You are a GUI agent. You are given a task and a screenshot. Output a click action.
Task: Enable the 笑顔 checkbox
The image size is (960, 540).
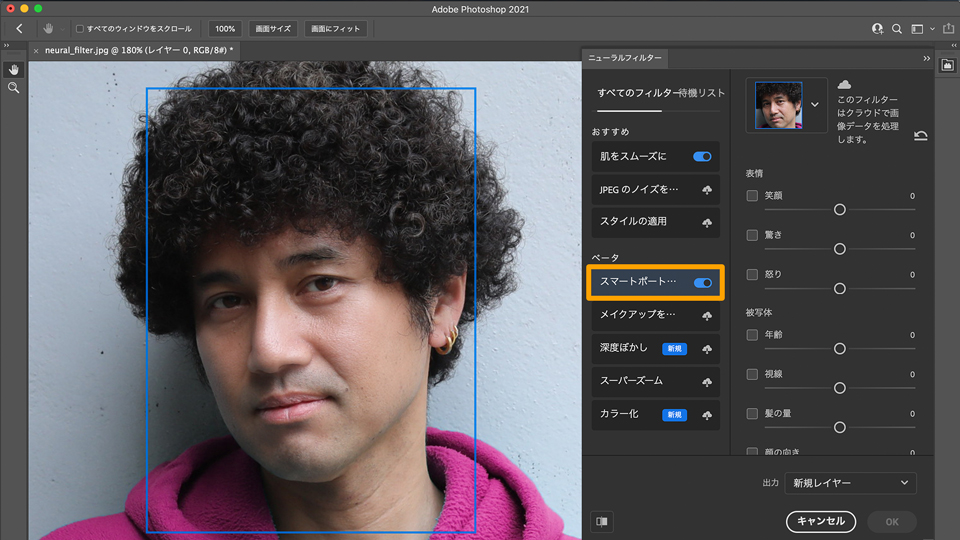(752, 196)
